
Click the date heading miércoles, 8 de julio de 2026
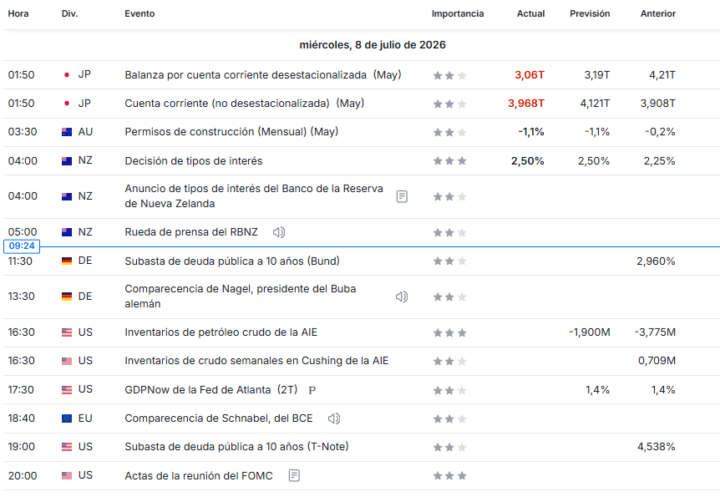372,45
